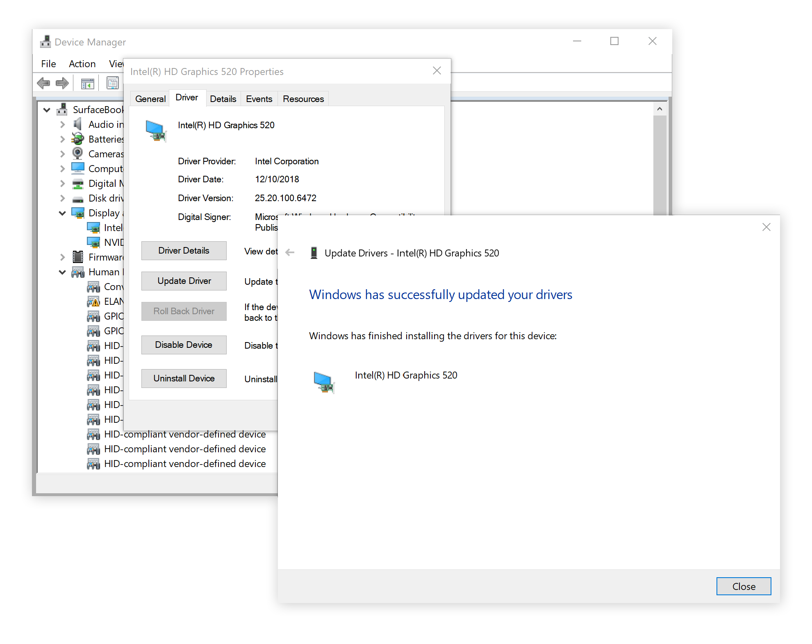
Task: Click the Roll Back Driver button
Action: [x=184, y=311]
